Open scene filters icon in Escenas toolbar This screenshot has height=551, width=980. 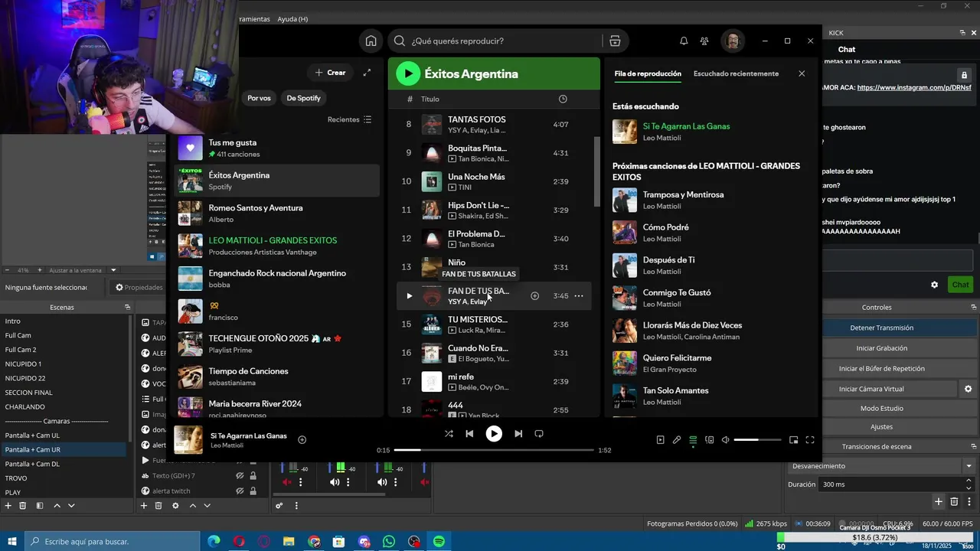click(x=39, y=505)
